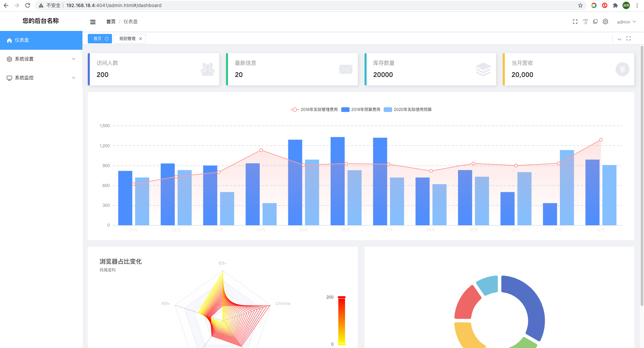Click the dark blue 06月 bar
Image resolution: width=644 pixels, height=348 pixels.
338,181
